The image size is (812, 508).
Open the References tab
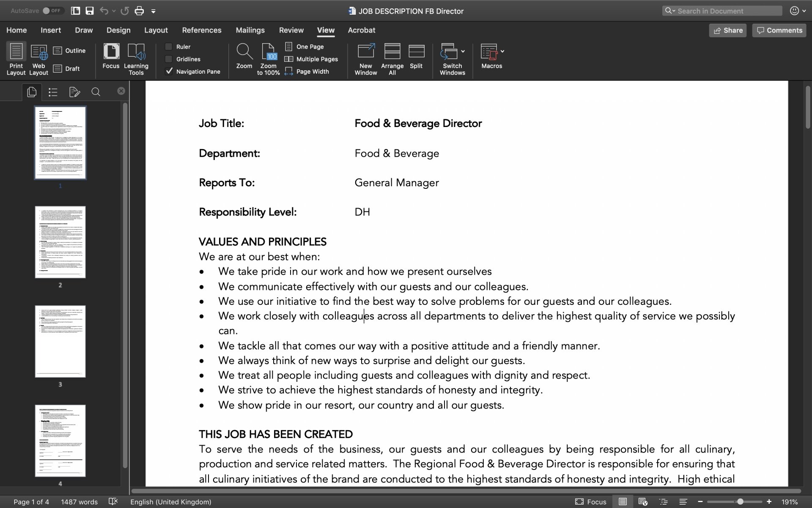[x=202, y=30]
